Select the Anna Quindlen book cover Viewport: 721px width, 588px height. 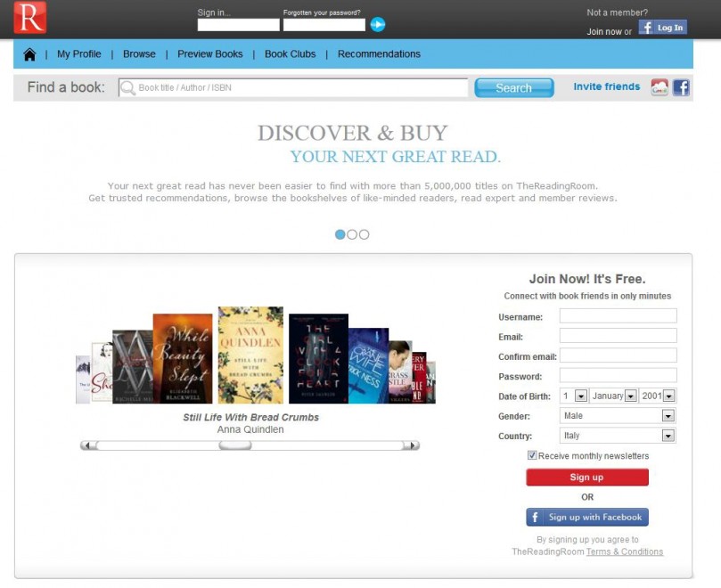[250, 355]
